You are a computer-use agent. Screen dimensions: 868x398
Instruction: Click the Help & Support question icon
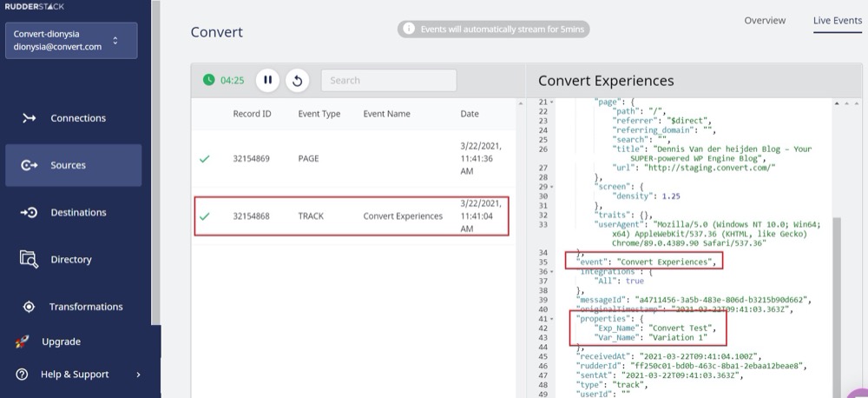point(22,375)
